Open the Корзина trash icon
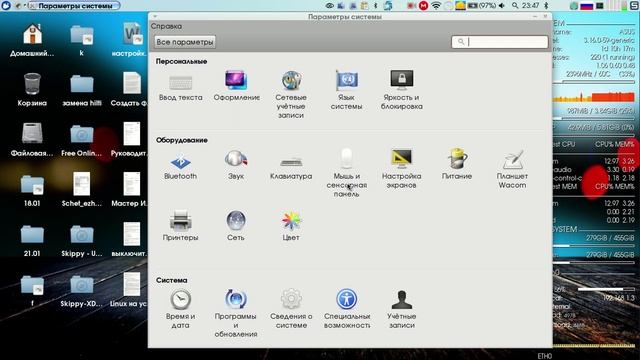The image size is (640, 360). pos(32,89)
